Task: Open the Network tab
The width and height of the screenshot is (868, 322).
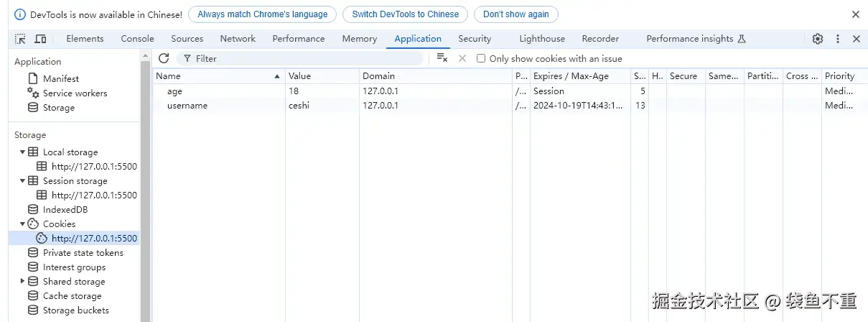Action: [238, 39]
